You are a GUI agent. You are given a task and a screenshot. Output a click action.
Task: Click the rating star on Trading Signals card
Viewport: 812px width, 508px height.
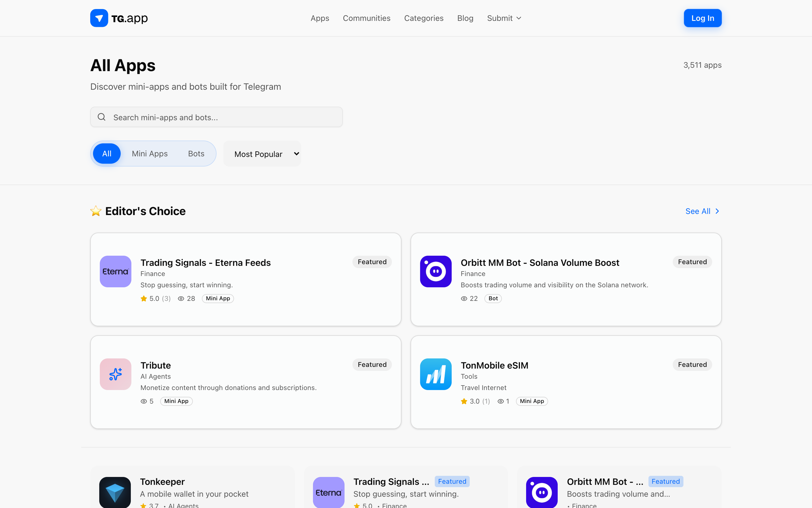144,298
